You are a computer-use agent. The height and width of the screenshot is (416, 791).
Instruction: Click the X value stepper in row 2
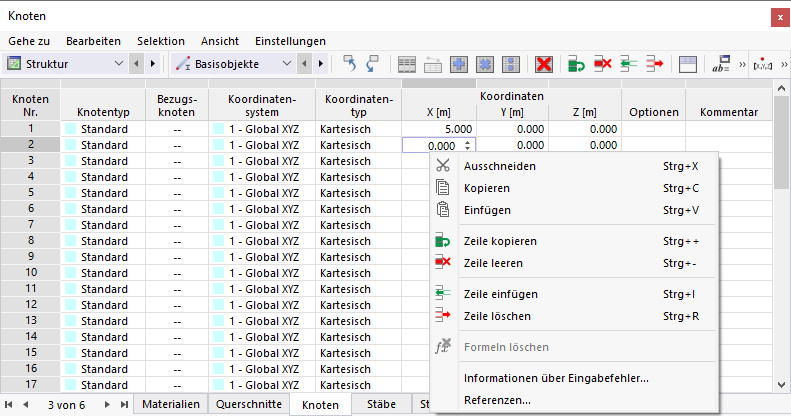[x=468, y=145]
